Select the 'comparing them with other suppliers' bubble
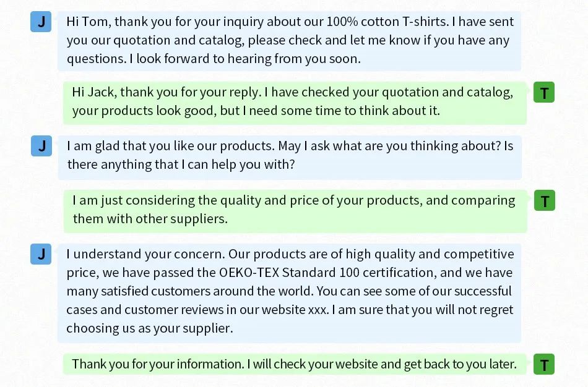588x387 pixels. coord(295,211)
